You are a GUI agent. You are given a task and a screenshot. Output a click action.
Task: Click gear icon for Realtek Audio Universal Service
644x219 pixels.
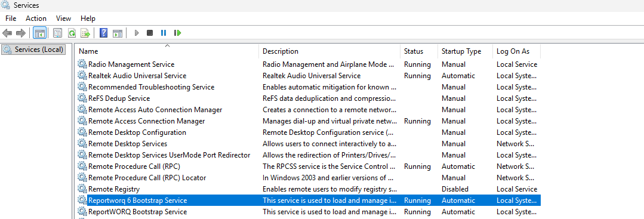click(82, 76)
